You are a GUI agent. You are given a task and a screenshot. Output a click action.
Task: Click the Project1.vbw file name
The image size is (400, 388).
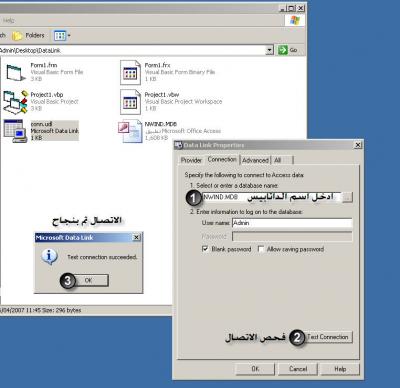[162, 95]
